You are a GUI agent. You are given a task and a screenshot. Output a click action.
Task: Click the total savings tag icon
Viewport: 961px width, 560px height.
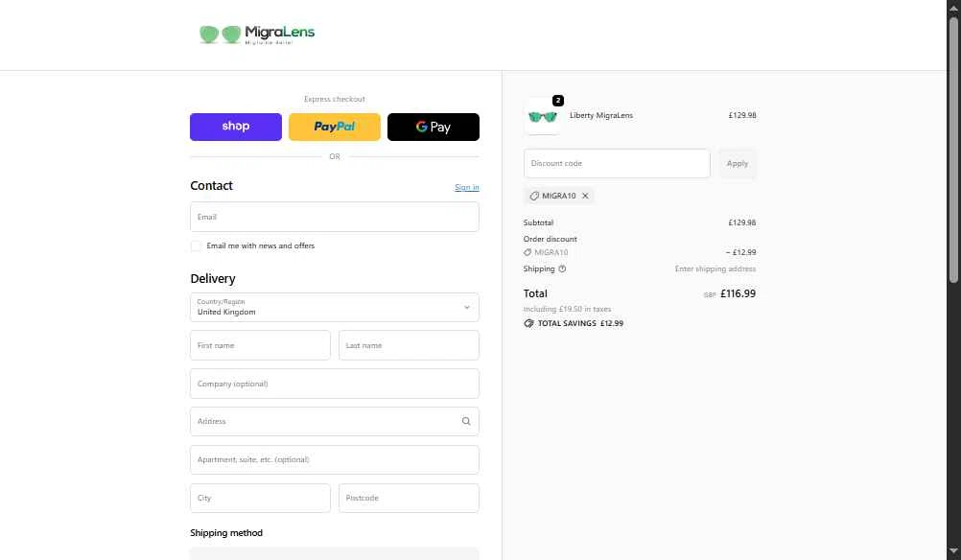point(528,323)
